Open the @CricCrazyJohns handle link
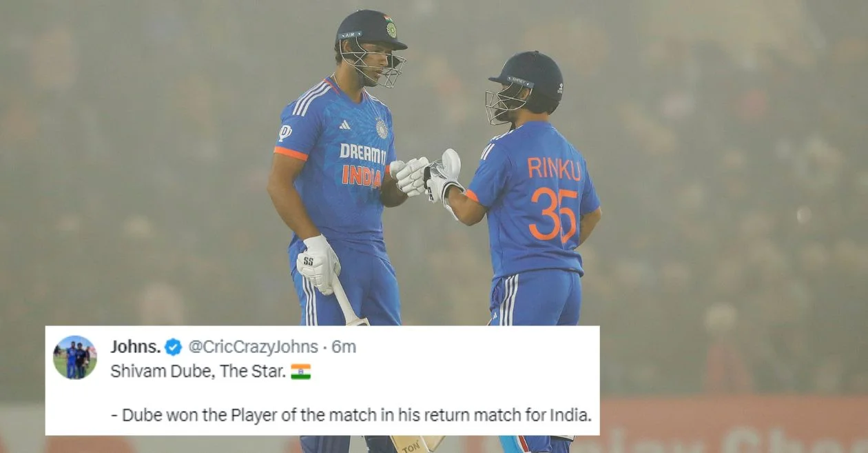The width and height of the screenshot is (868, 453). [253, 347]
